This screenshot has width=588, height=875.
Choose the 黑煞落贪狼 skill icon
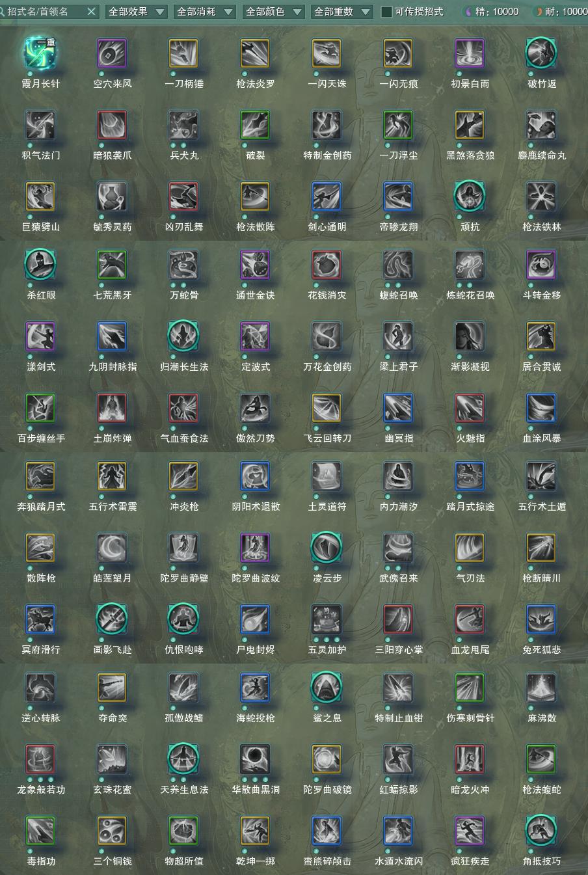tap(470, 125)
